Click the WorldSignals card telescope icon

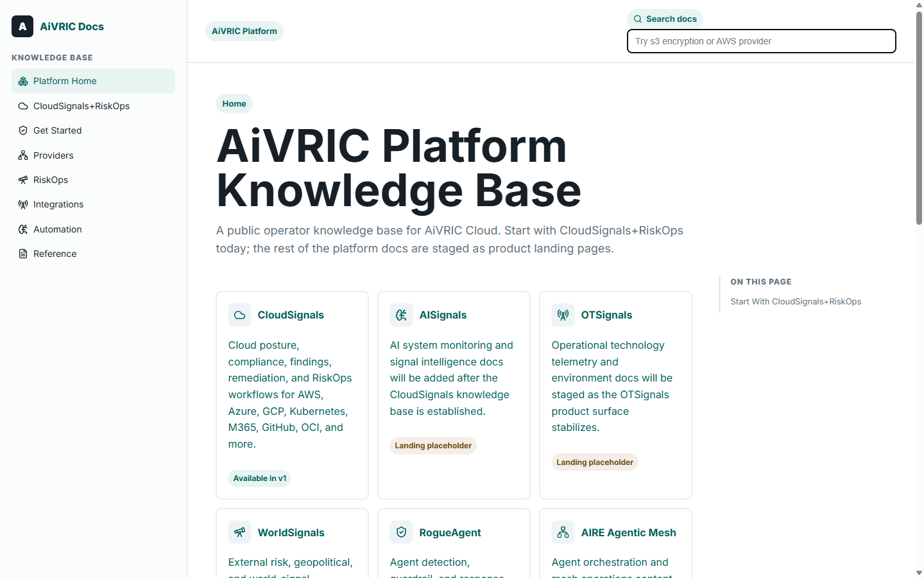(239, 532)
